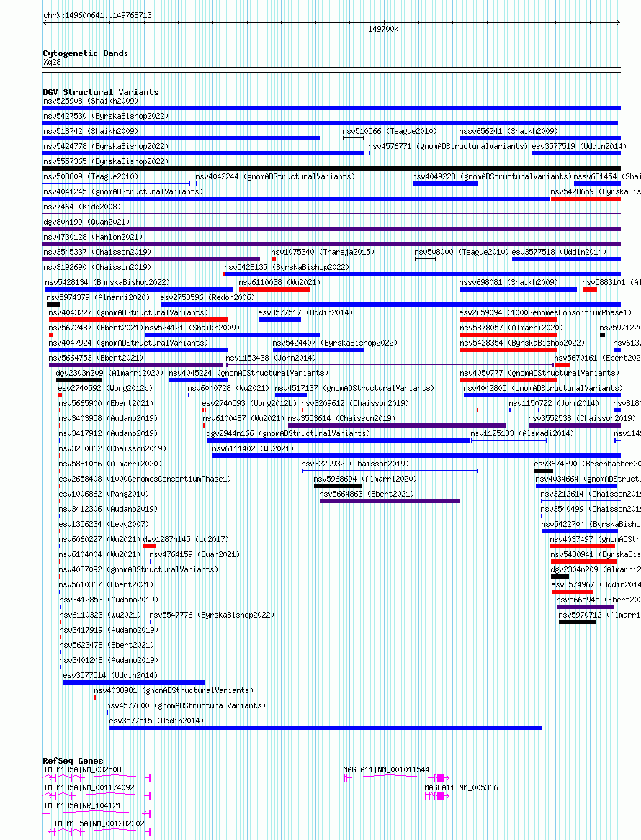641x840 pixels.
Task: Open the nsv518742 (Shaikh2009) variant
Action: 91,131
